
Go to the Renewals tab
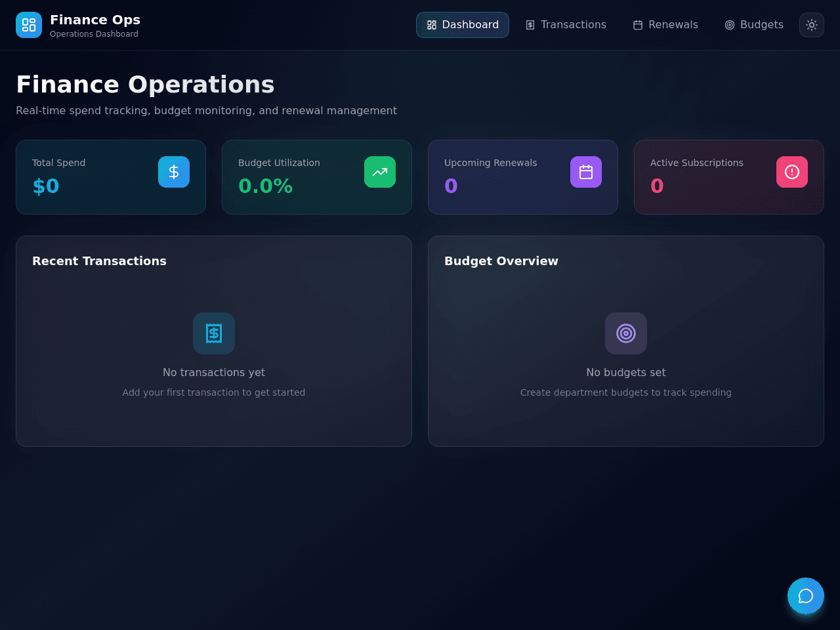pos(665,25)
